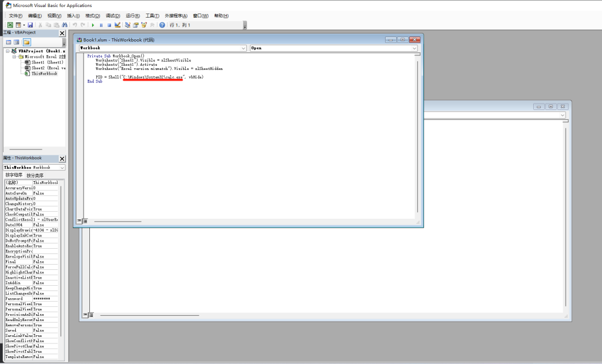Click View Object icon in project panel

16,42
